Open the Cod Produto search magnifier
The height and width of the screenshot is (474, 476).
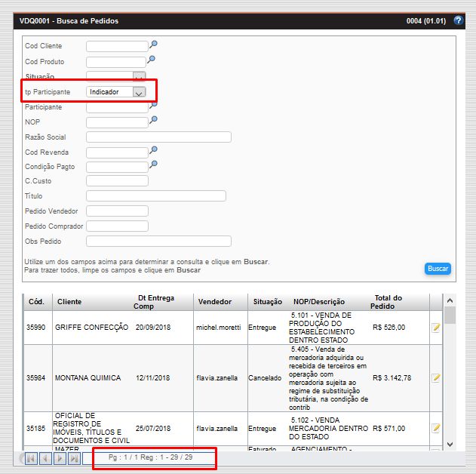(152, 60)
